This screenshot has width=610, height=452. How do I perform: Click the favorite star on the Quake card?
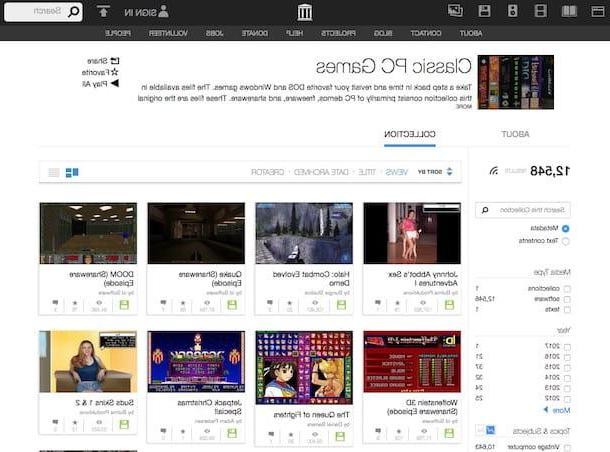[183, 303]
